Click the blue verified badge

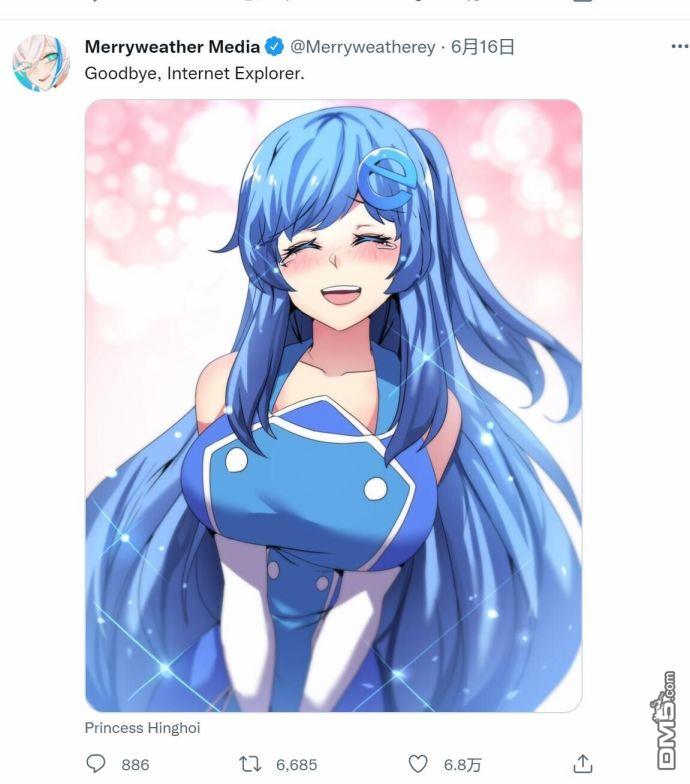pos(274,46)
